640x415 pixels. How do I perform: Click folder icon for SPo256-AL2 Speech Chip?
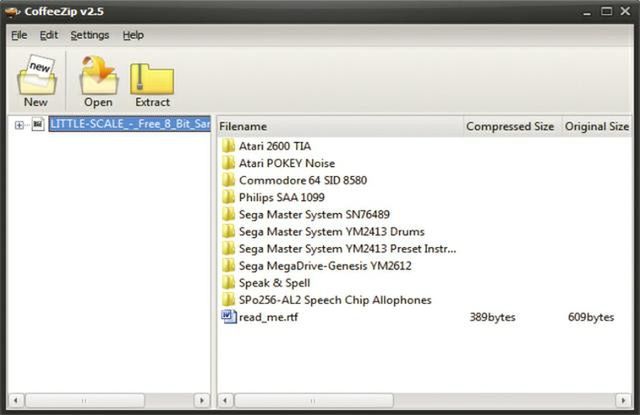(229, 300)
